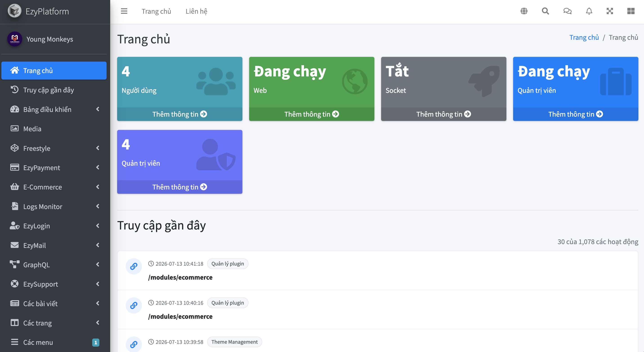Click /modules/ecommerce entry from 10:41:18
Screen dimensions: 644x352
[180, 277]
